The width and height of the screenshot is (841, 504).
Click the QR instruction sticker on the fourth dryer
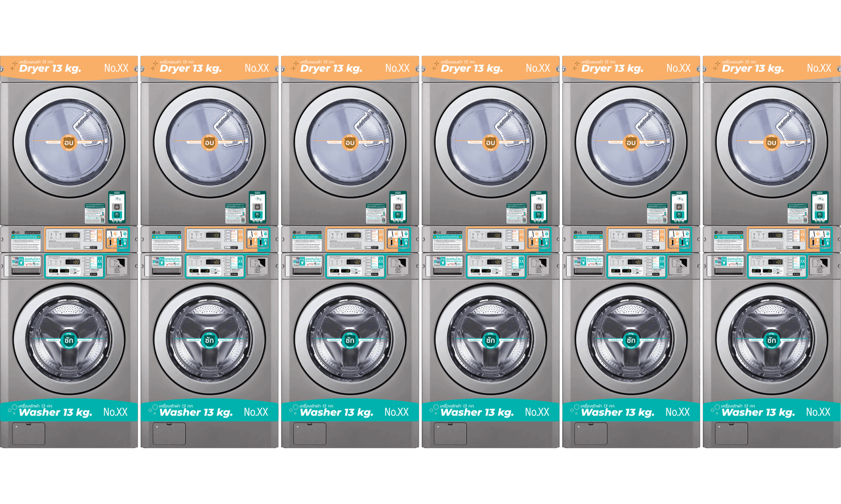(516, 213)
